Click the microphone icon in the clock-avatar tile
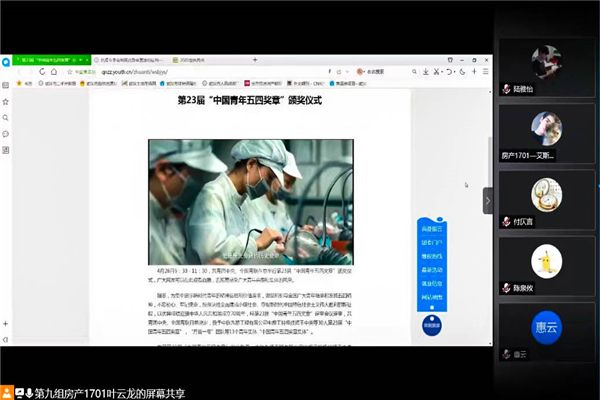The width and height of the screenshot is (600, 400). coord(506,222)
